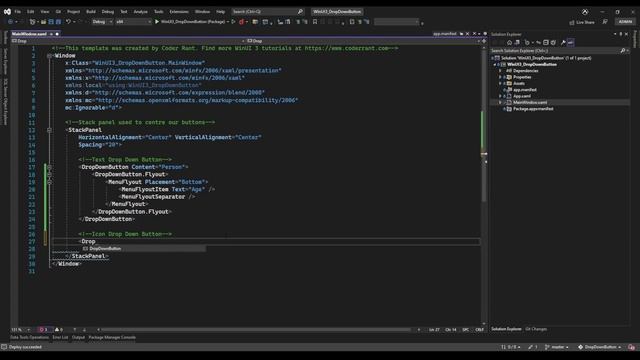
Task: Open the Build menu
Action: [x=91, y=11]
